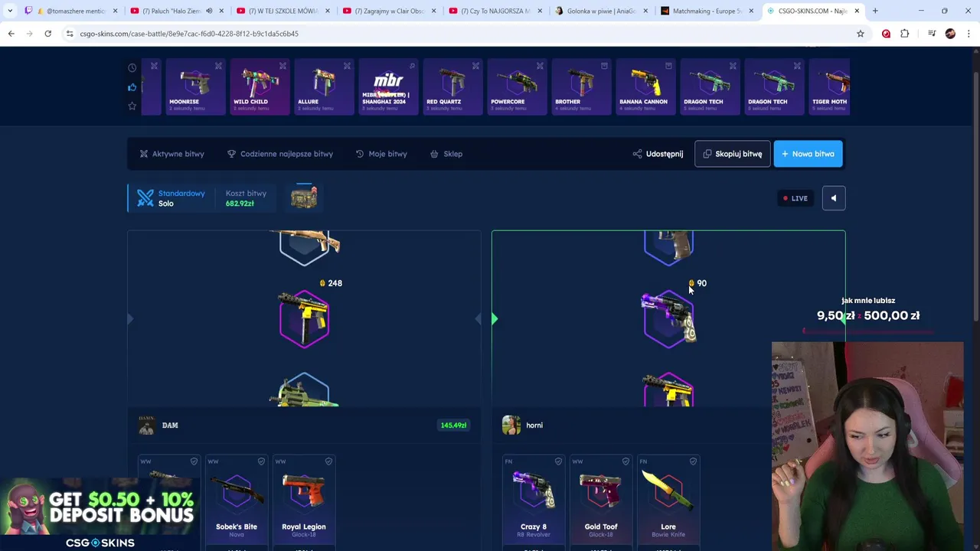Select the star favorites drop filter
The width and height of the screenshot is (980, 551).
click(132, 106)
